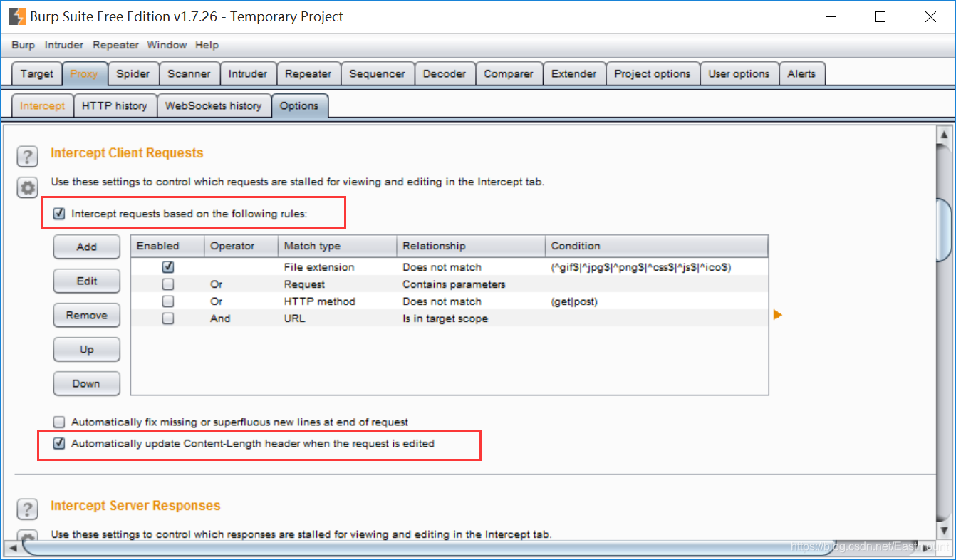Open the Options sub-tab
Viewport: 956px width, 560px height.
tap(299, 105)
